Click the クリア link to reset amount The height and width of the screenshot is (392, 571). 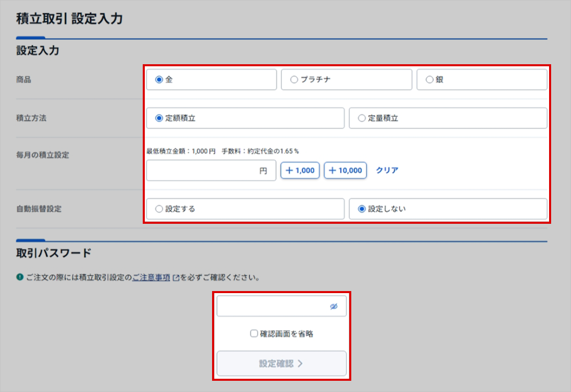(387, 171)
